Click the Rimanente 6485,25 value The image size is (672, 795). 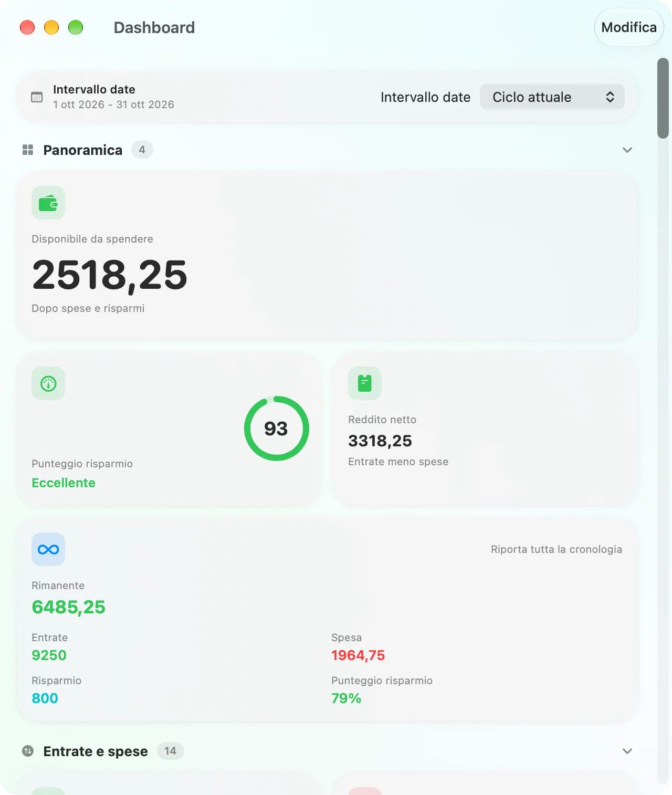[69, 607]
